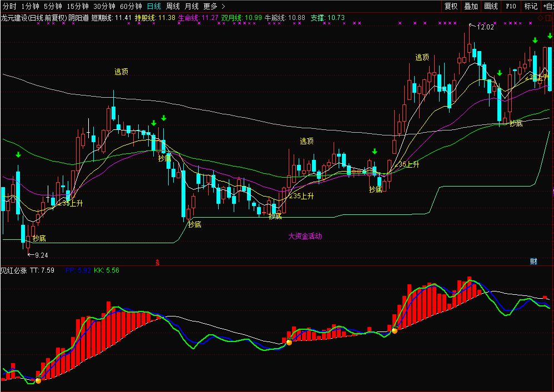Screen dimensions: 554x392
Task: Click the blue PP: 5.92 value
Action: point(78,270)
